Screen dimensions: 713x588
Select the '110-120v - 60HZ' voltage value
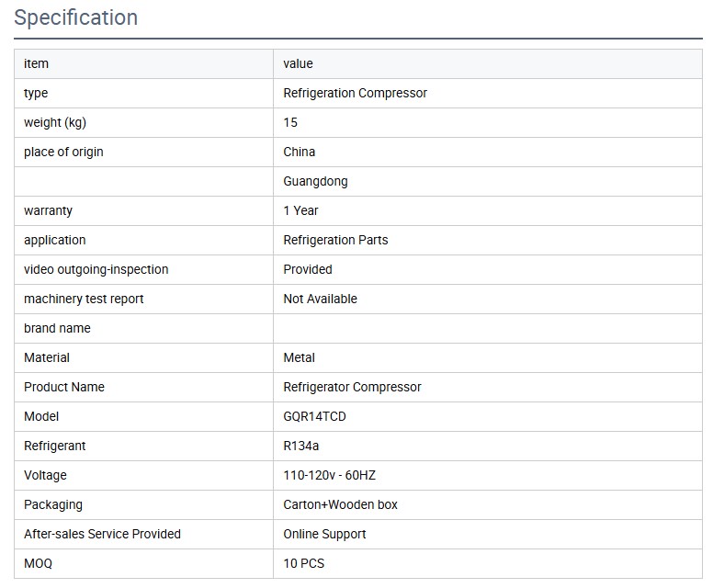coord(329,475)
